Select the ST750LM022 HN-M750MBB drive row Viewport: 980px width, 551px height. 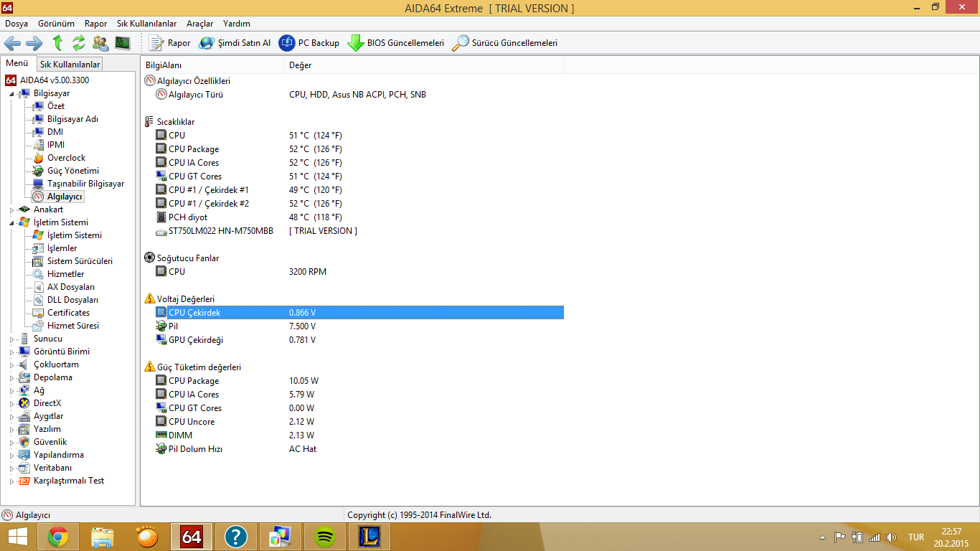[352, 231]
